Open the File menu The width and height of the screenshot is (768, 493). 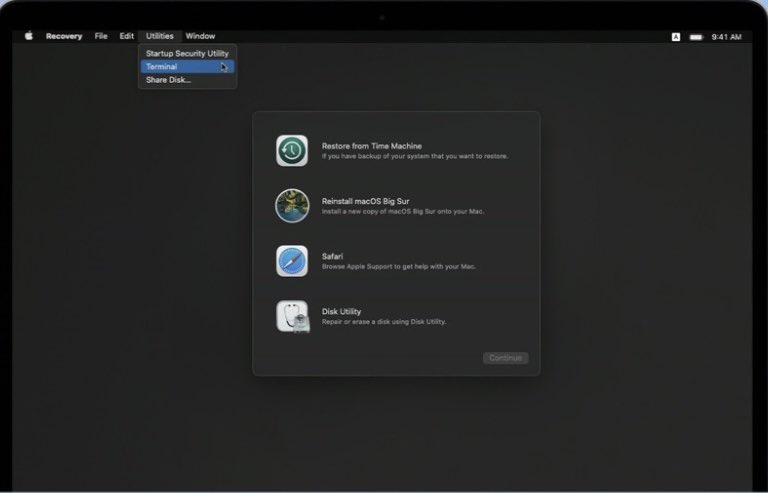(x=101, y=36)
